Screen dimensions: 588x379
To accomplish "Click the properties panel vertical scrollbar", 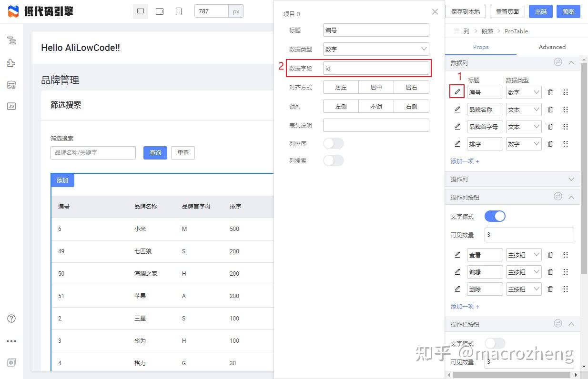I will point(584,169).
